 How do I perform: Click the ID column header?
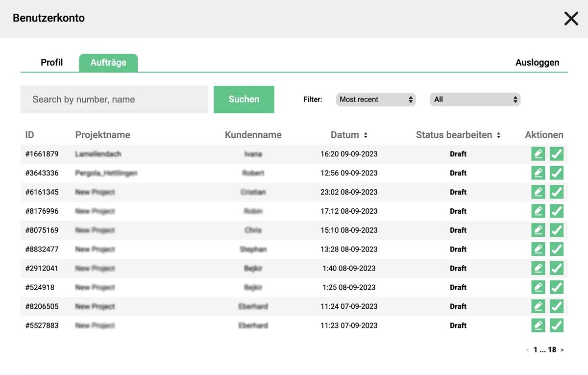(29, 135)
